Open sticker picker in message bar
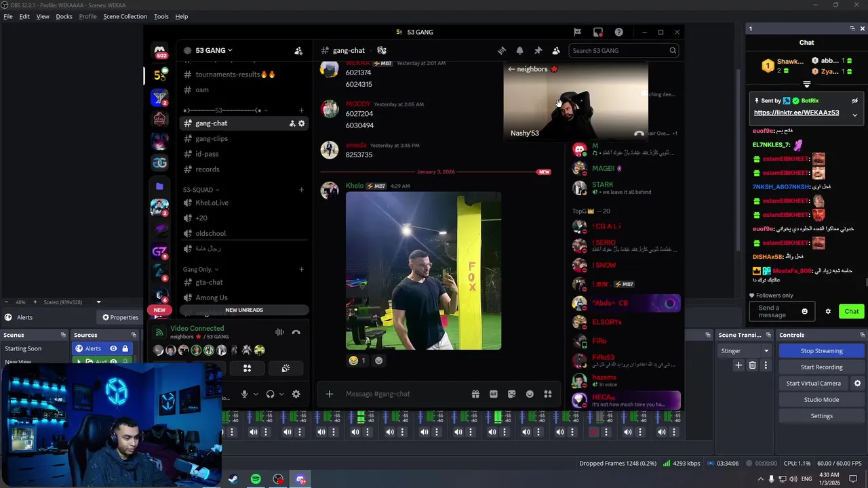The width and height of the screenshot is (868, 488). 511,394
